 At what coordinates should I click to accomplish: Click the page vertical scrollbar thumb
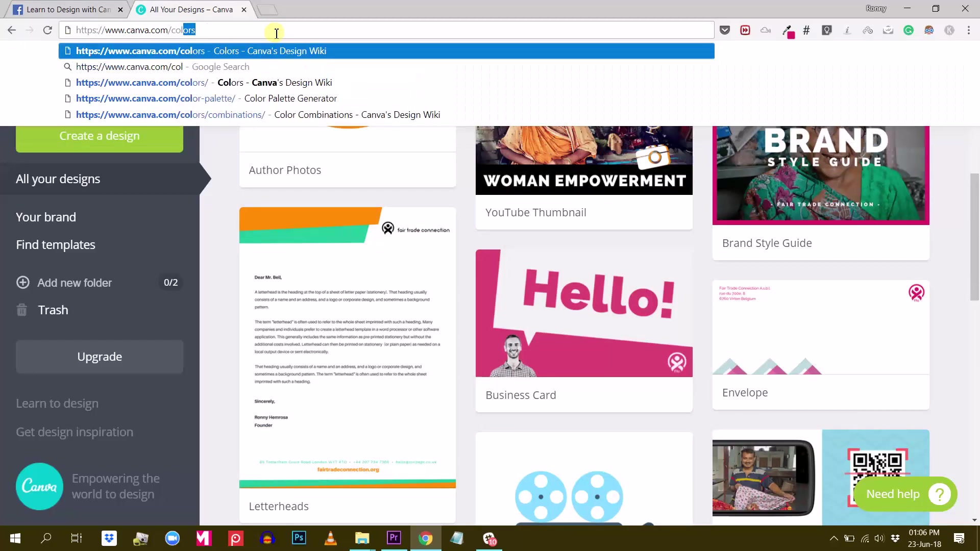(x=974, y=237)
